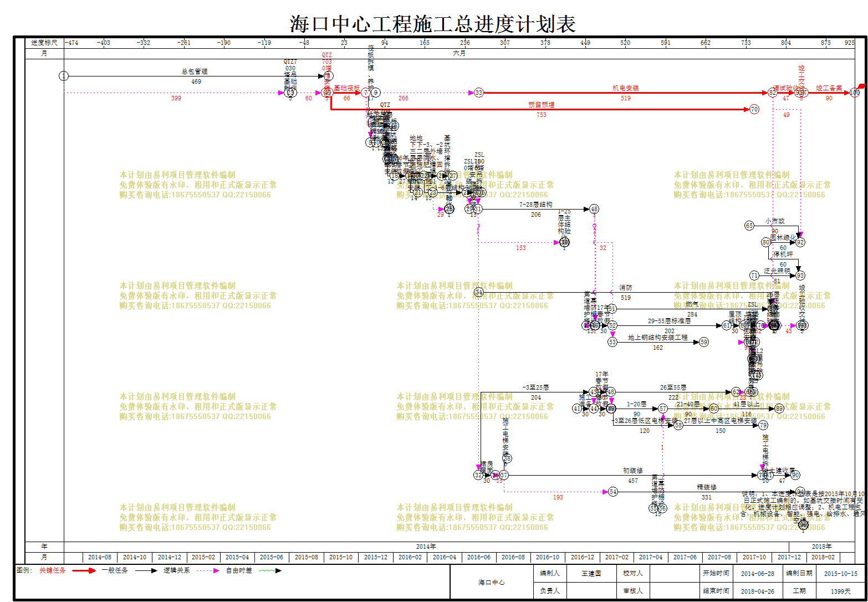
Task: Select the 编制日期 value 2015-10-15
Action: (x=840, y=574)
